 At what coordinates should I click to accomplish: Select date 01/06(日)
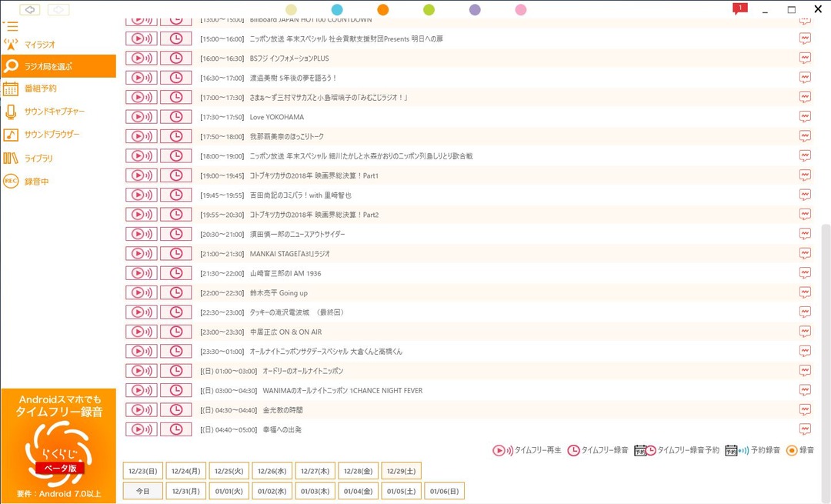[444, 491]
